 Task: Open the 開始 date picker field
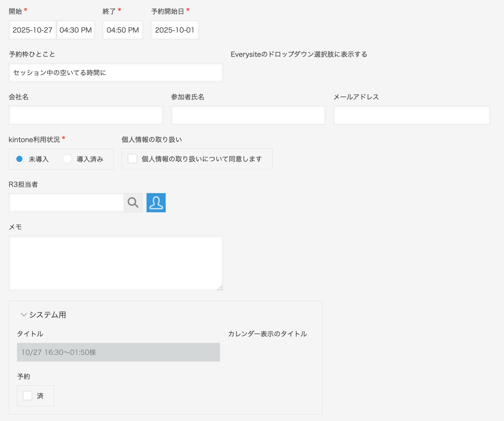32,30
